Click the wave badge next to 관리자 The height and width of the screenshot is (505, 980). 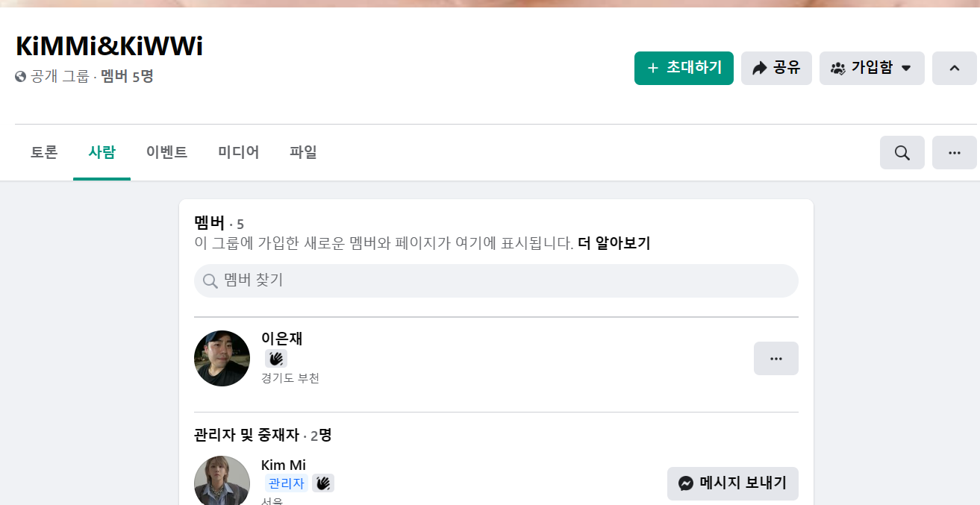[322, 483]
